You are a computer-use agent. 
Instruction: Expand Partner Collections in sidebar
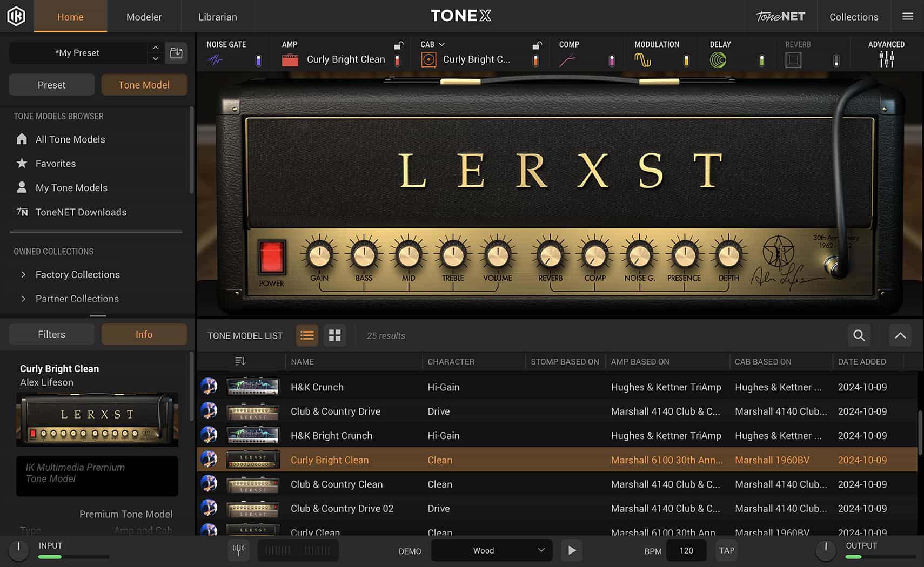tap(23, 299)
